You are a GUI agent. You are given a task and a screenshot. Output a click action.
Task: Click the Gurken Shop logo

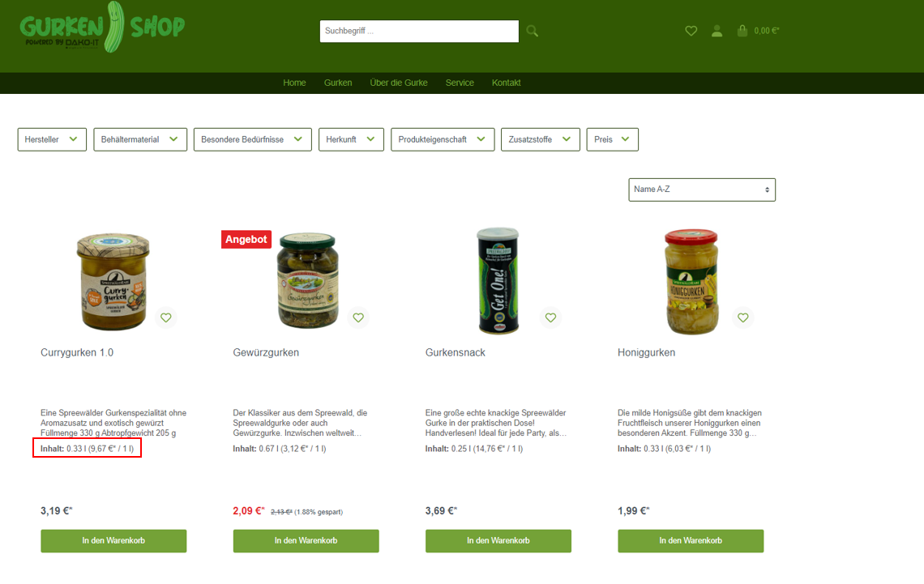(103, 27)
